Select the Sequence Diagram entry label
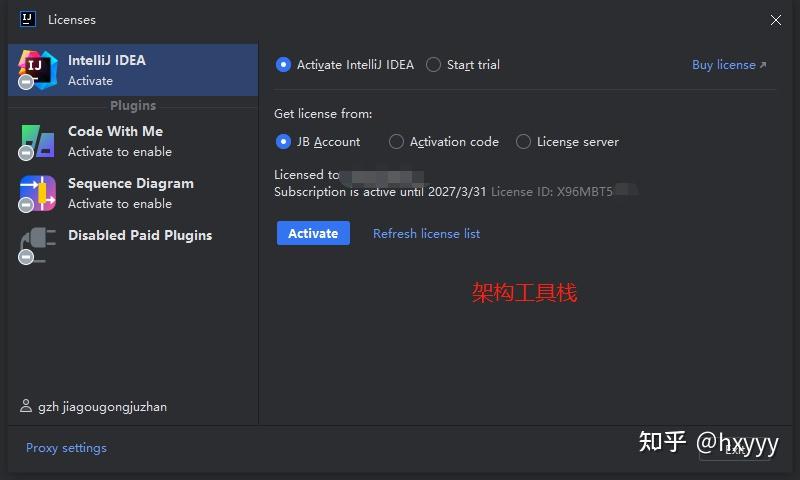This screenshot has width=800, height=480. click(131, 184)
